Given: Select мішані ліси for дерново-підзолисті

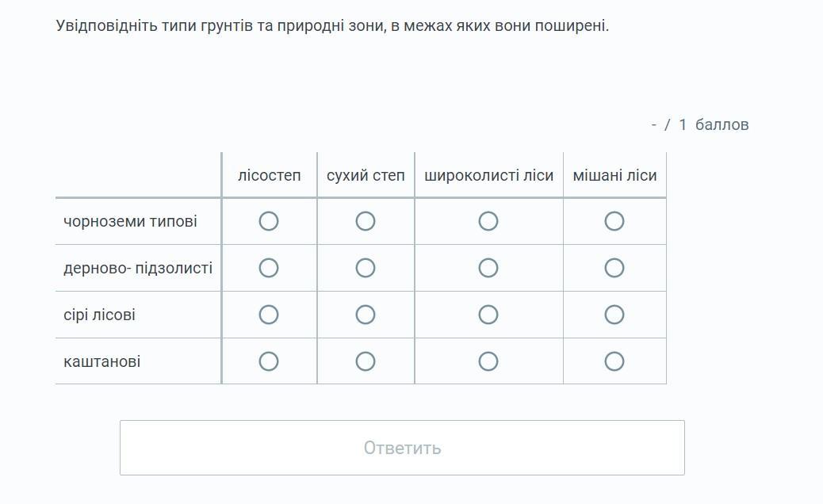Looking at the screenshot, I should pos(614,268).
